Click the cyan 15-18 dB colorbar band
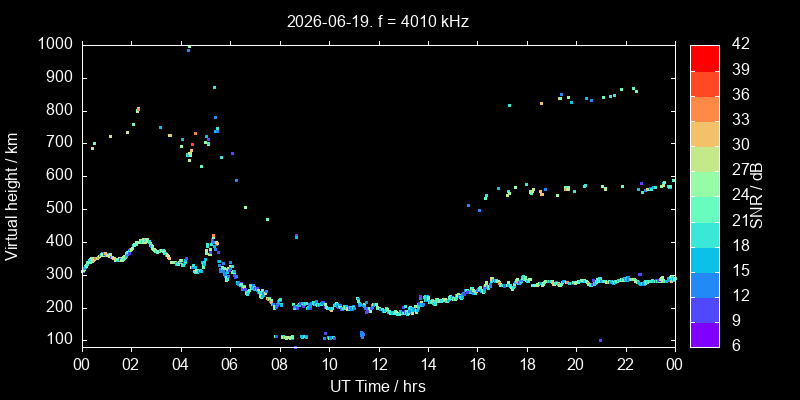 click(x=705, y=259)
